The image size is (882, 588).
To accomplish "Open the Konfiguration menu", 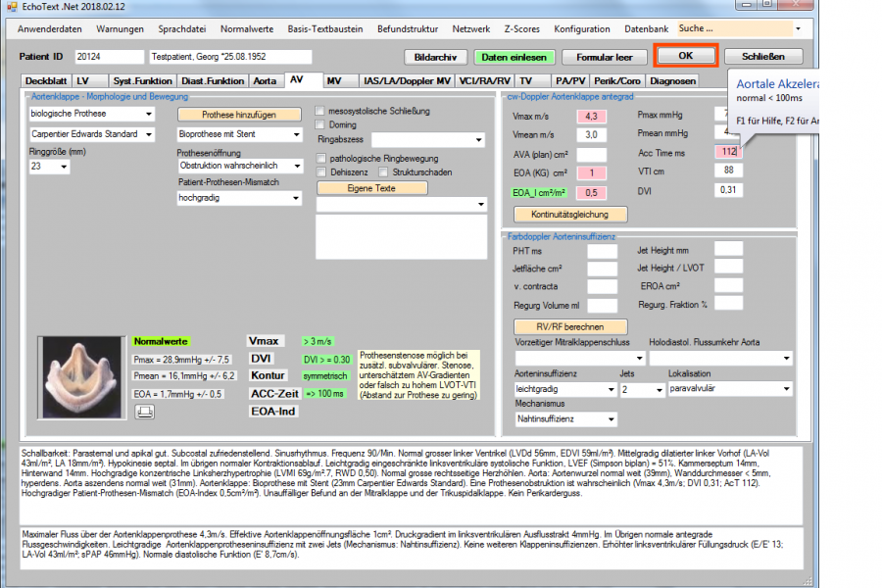I will point(581,29).
